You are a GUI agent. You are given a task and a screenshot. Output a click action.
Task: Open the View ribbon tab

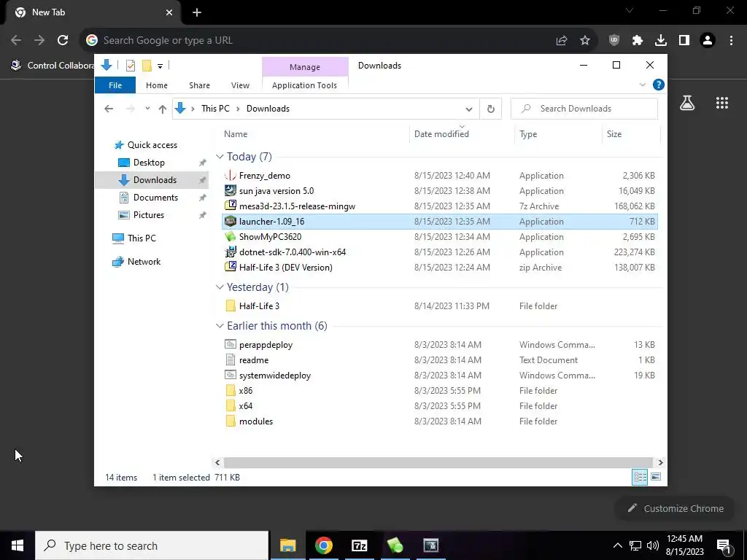240,85
